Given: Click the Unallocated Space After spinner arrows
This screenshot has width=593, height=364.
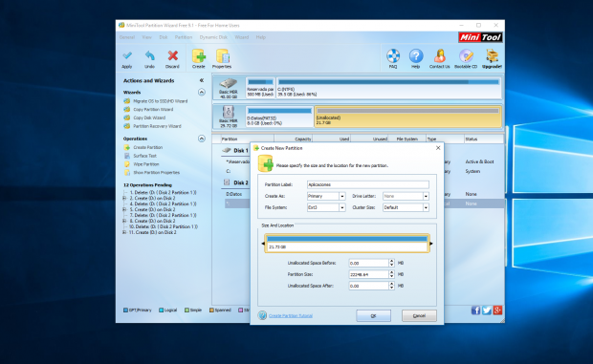Looking at the screenshot, I should pos(391,286).
